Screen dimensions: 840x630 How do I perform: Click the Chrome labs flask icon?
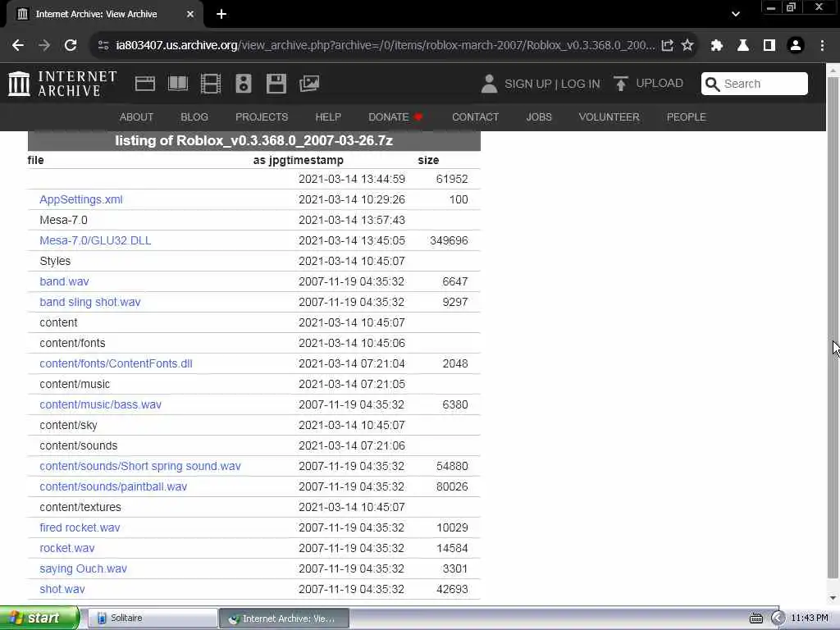coord(743,45)
